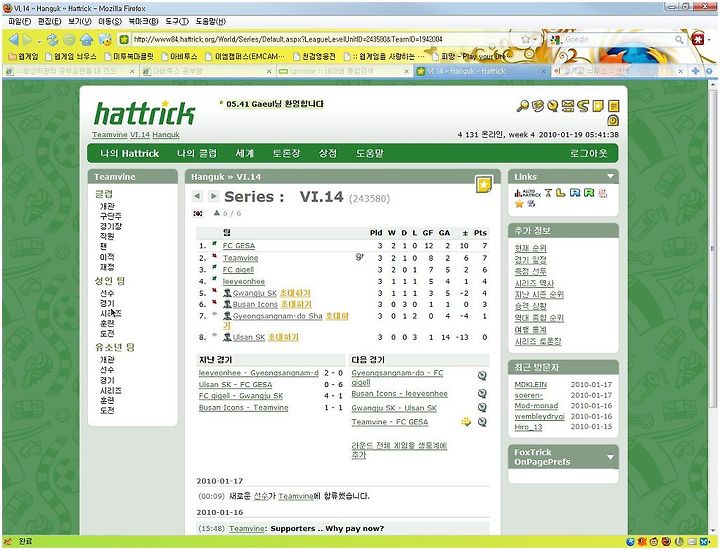The height and width of the screenshot is (550, 720).
Task: Go to previous series with left arrow
Action: 197,196
